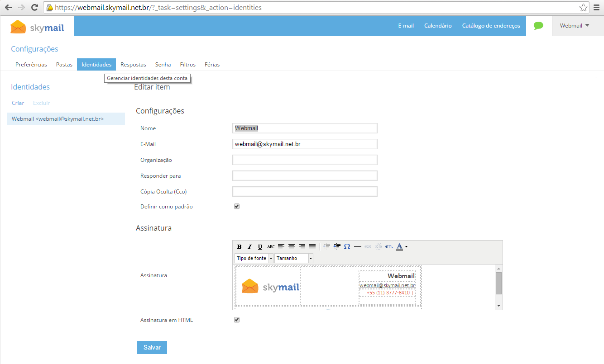604x364 pixels.
Task: Select the Identidades tab
Action: click(96, 65)
